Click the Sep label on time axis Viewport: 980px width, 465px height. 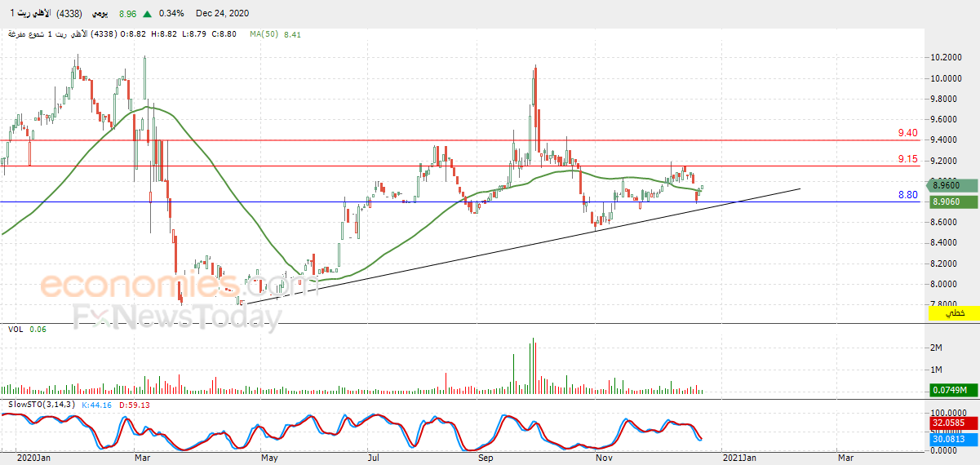click(x=486, y=458)
